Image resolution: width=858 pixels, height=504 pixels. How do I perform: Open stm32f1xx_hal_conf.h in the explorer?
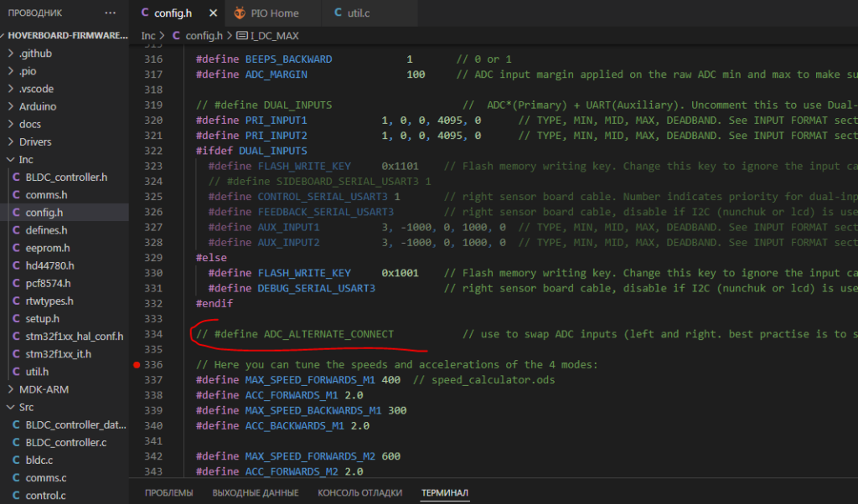point(74,337)
